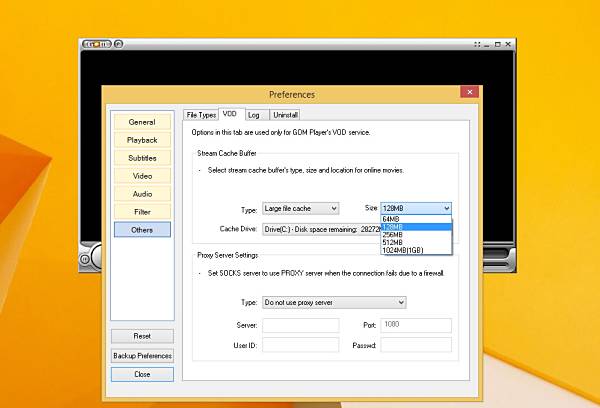Open the General preferences section
This screenshot has width=600, height=408.
coord(142,122)
